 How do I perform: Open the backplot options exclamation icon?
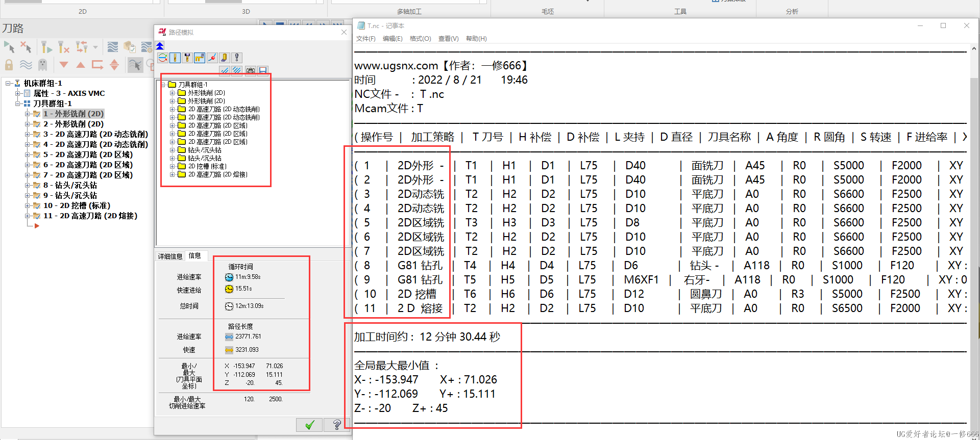tap(236, 58)
